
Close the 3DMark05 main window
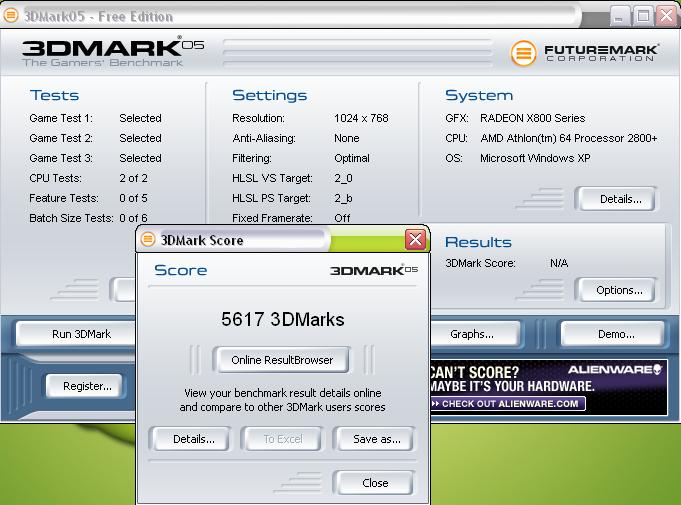(x=666, y=16)
